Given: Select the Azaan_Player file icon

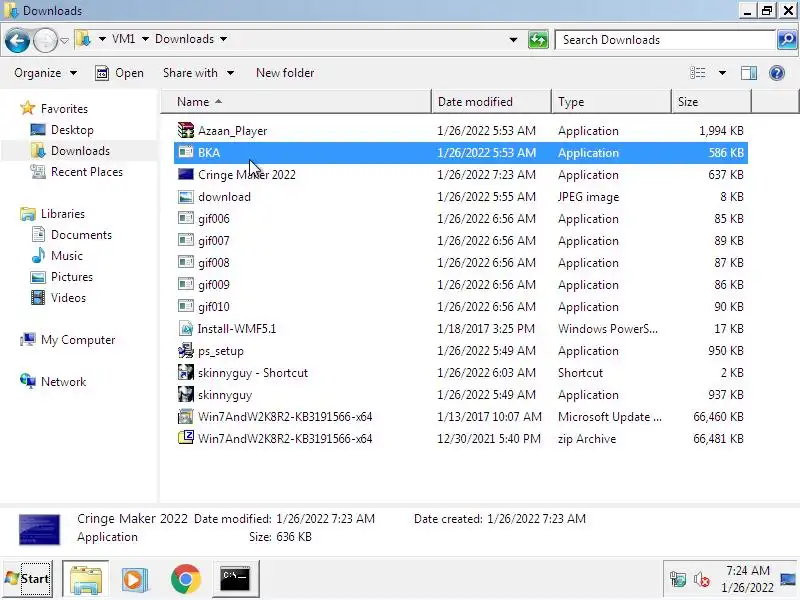Looking at the screenshot, I should [x=186, y=130].
